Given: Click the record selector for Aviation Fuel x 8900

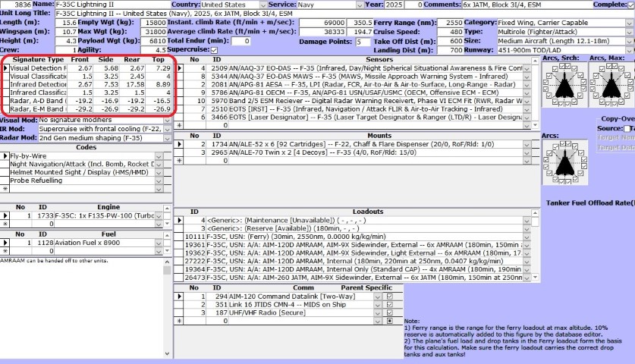Looking at the screenshot, I should click(5, 243).
